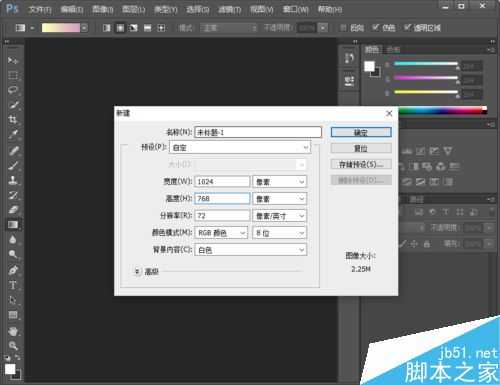
Task: Select the Lasso tool
Action: click(13, 90)
